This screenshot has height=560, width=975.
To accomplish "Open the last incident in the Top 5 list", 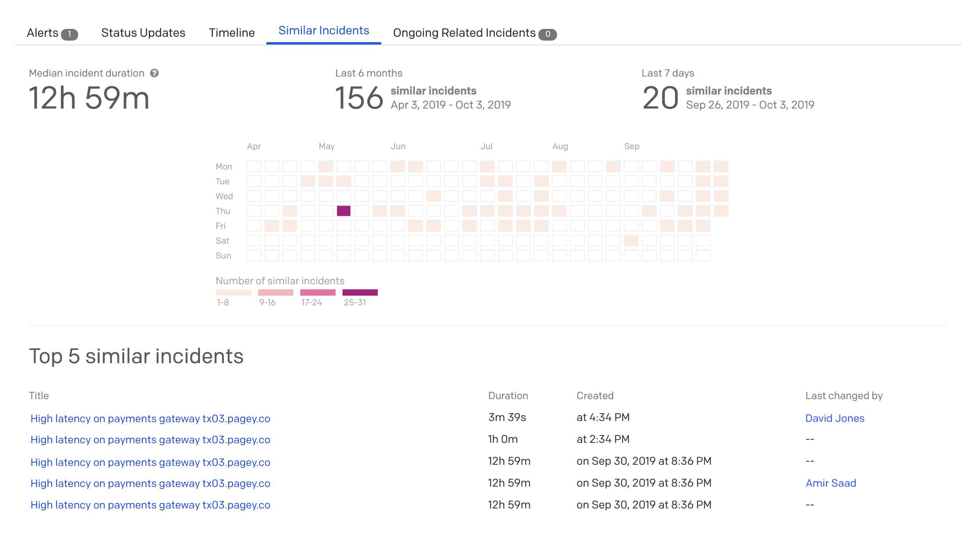I will tap(150, 505).
